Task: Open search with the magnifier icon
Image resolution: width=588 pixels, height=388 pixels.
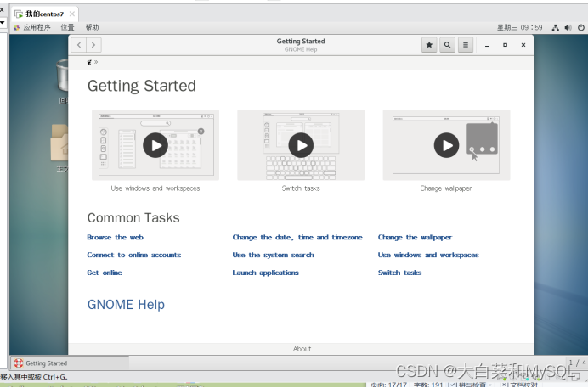Action: (x=447, y=45)
